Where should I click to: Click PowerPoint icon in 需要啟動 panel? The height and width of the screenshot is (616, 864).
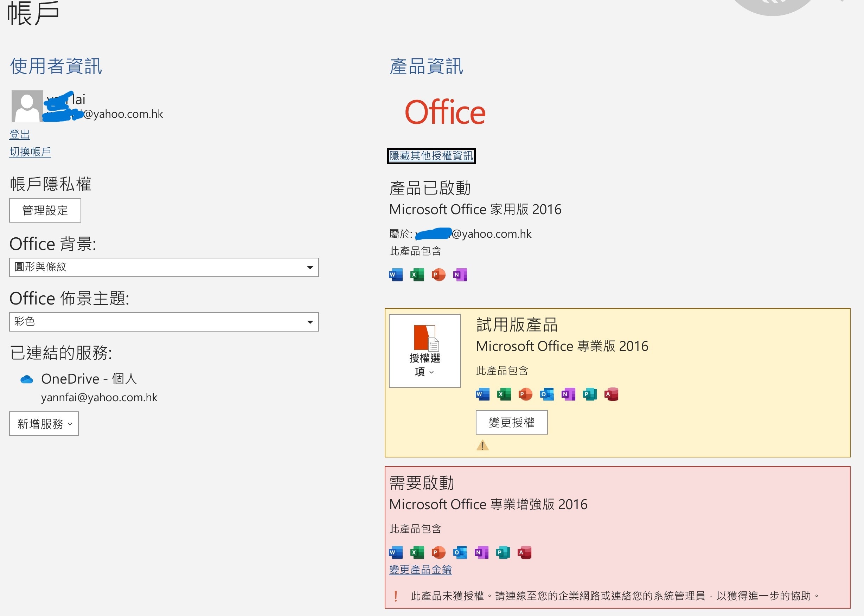click(439, 553)
